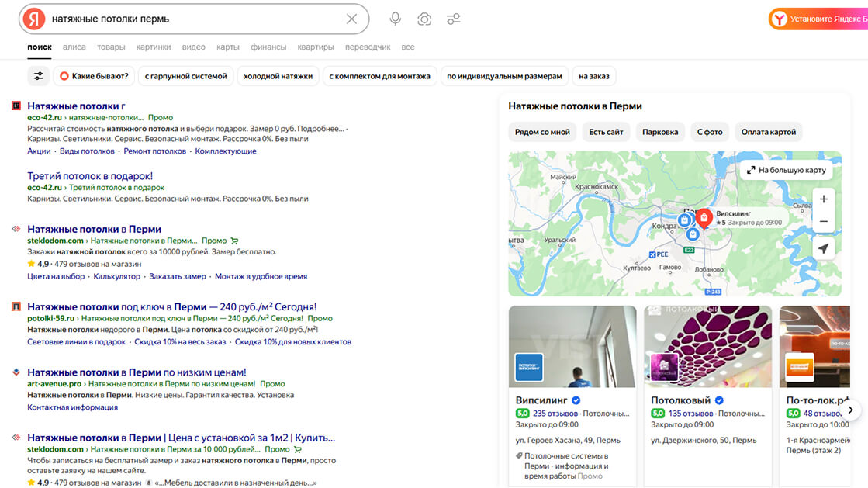Screen dimensions: 868x488
Task: Click the Потолковый verified checkmark badge
Action: pos(719,400)
